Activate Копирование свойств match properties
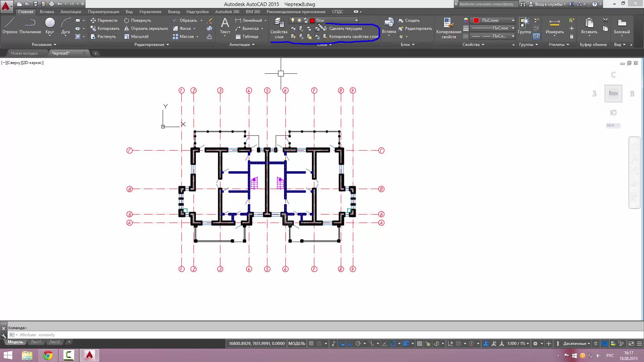This screenshot has width=644, height=362. tap(449, 28)
